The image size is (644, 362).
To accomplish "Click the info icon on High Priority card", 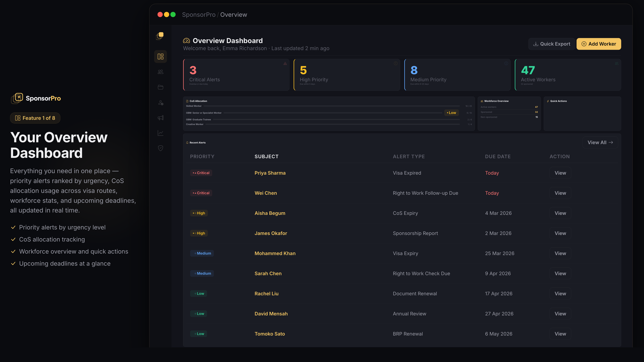I will [395, 63].
